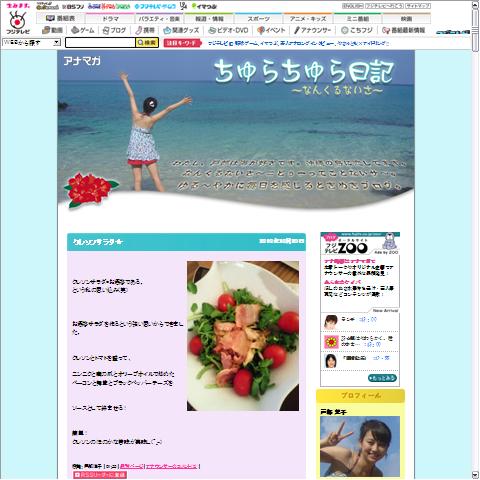Click the Fuji TV eye logo
The image size is (480, 480).
pyautogui.click(x=17, y=23)
